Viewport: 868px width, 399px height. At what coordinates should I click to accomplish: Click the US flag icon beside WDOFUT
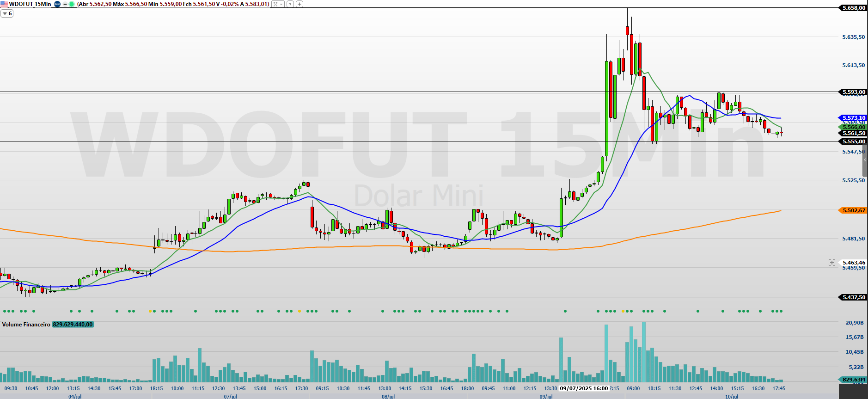(x=4, y=4)
